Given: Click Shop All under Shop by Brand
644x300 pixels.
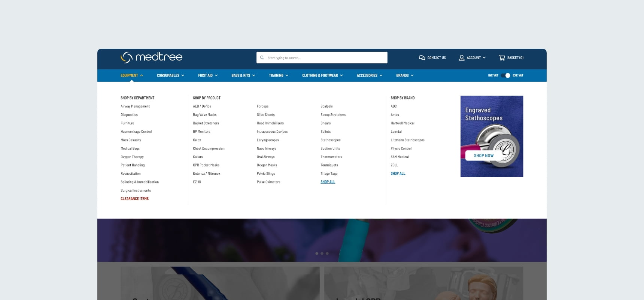Looking at the screenshot, I should [x=398, y=173].
